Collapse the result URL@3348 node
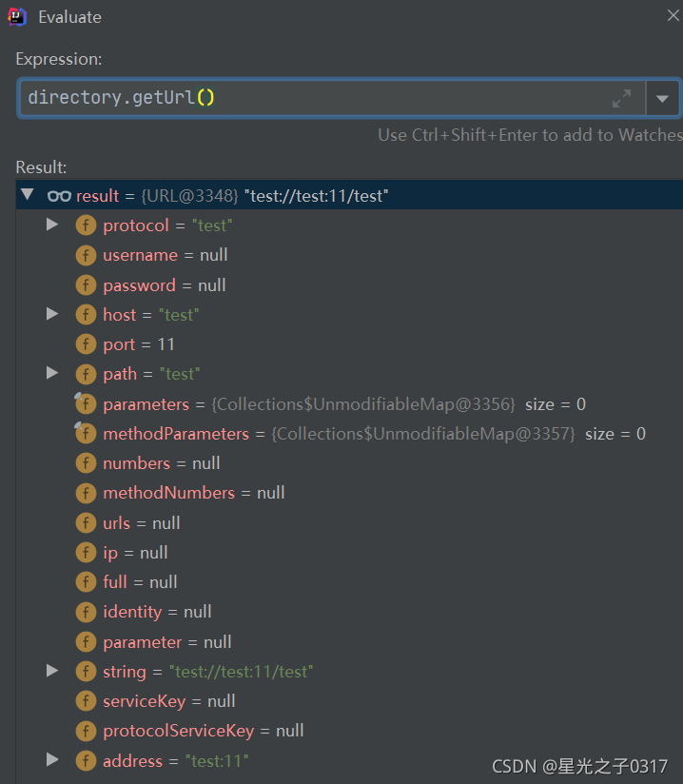Viewport: 683px width, 784px height. coord(28,194)
